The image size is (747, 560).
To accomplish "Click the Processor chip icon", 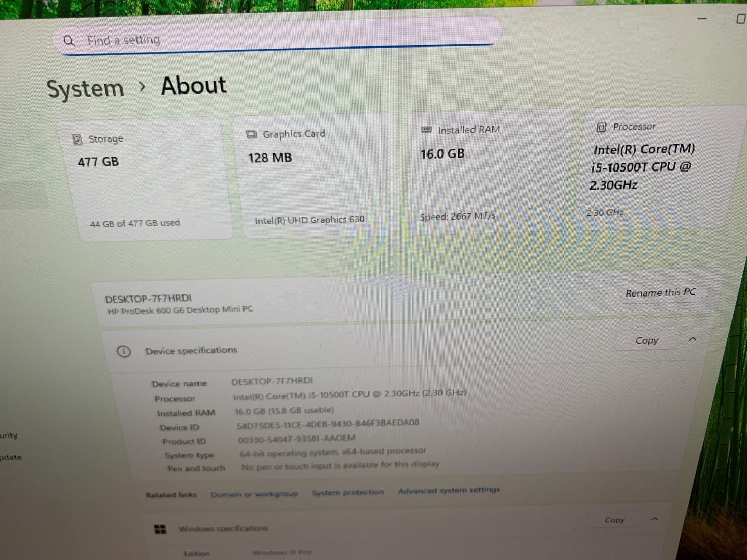I will point(601,127).
